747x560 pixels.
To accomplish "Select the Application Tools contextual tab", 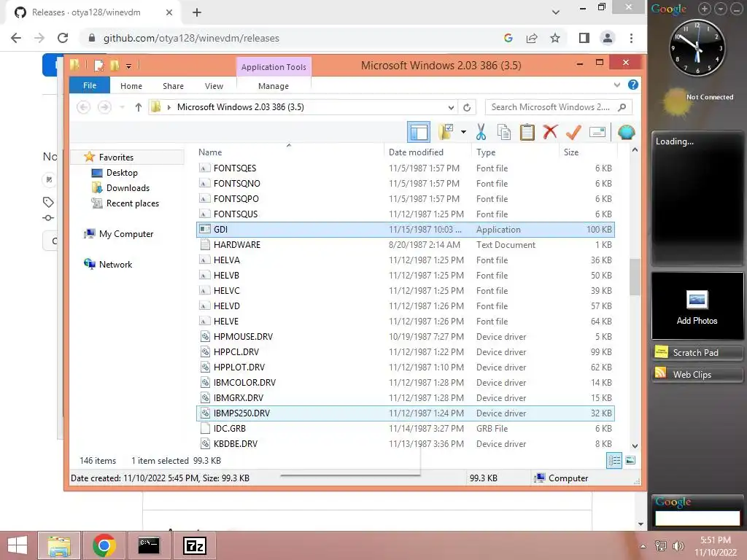I will [x=274, y=67].
